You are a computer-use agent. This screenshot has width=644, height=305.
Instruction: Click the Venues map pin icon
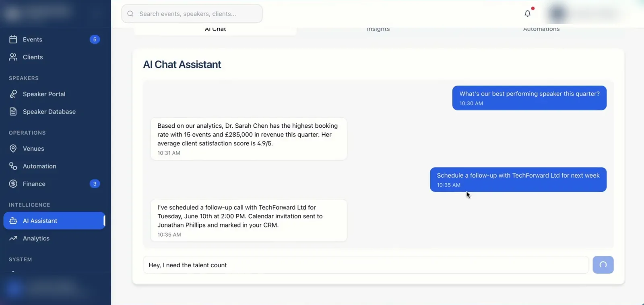(x=13, y=149)
